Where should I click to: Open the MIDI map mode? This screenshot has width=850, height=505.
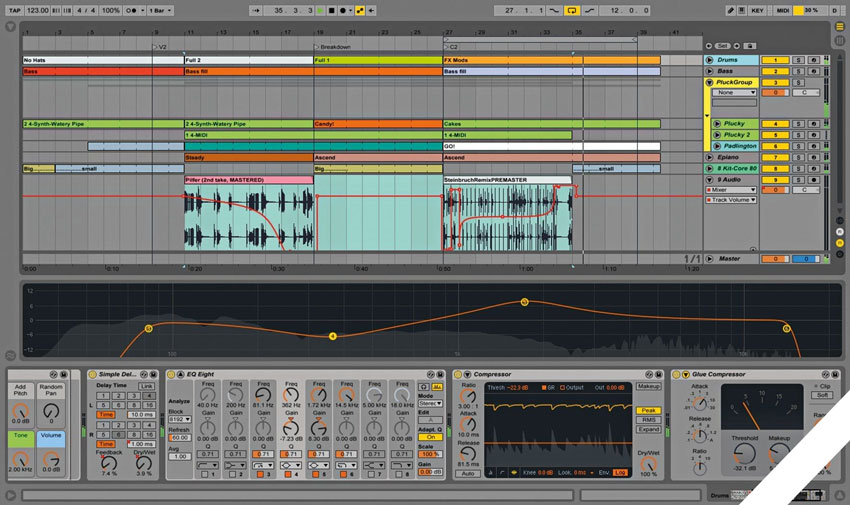pos(785,9)
